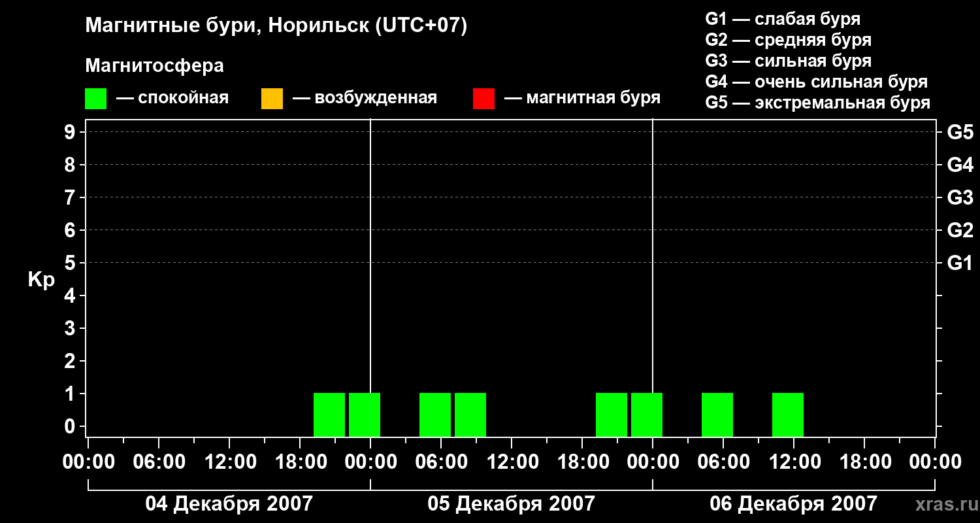980x523 pixels.
Task: Click the '18:00' time label for 05 December
Action: (x=582, y=462)
